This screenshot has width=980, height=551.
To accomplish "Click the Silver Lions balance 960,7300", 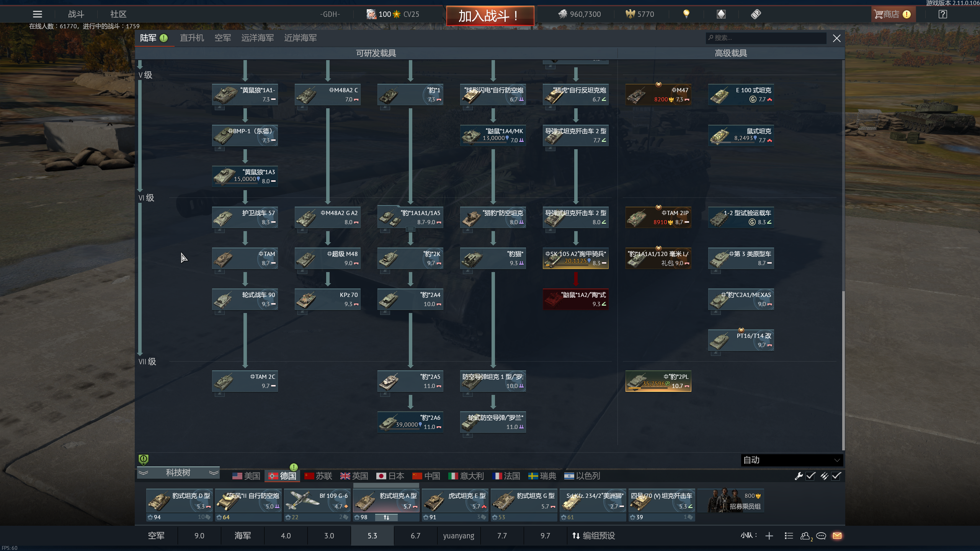I will [580, 14].
